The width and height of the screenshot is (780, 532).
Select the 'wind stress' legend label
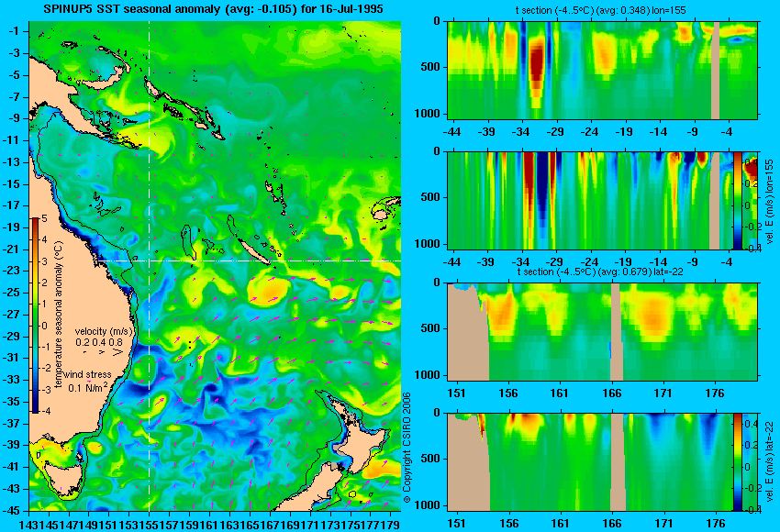point(87,374)
